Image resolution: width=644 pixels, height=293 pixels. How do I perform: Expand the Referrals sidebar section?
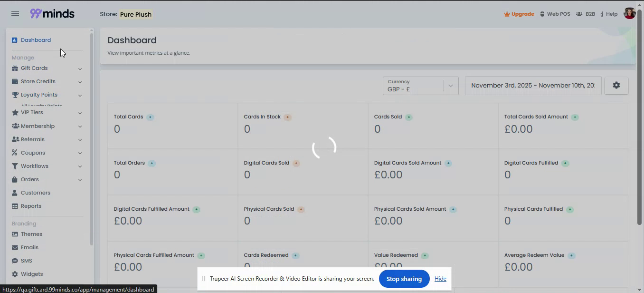[80, 140]
